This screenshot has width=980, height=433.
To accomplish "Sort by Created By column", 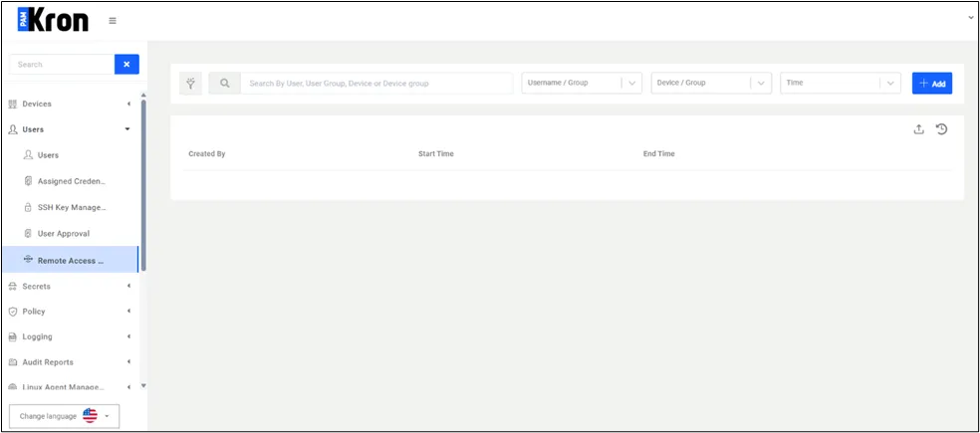I will click(x=207, y=153).
